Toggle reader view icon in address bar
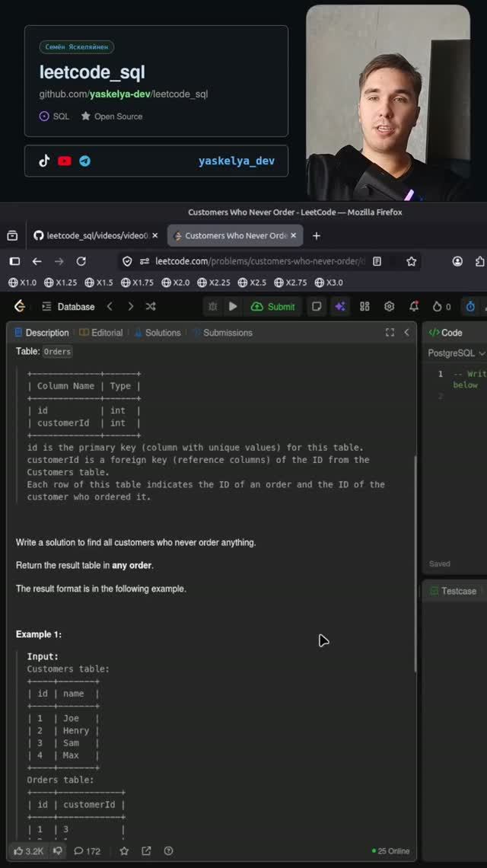 pyautogui.click(x=377, y=261)
